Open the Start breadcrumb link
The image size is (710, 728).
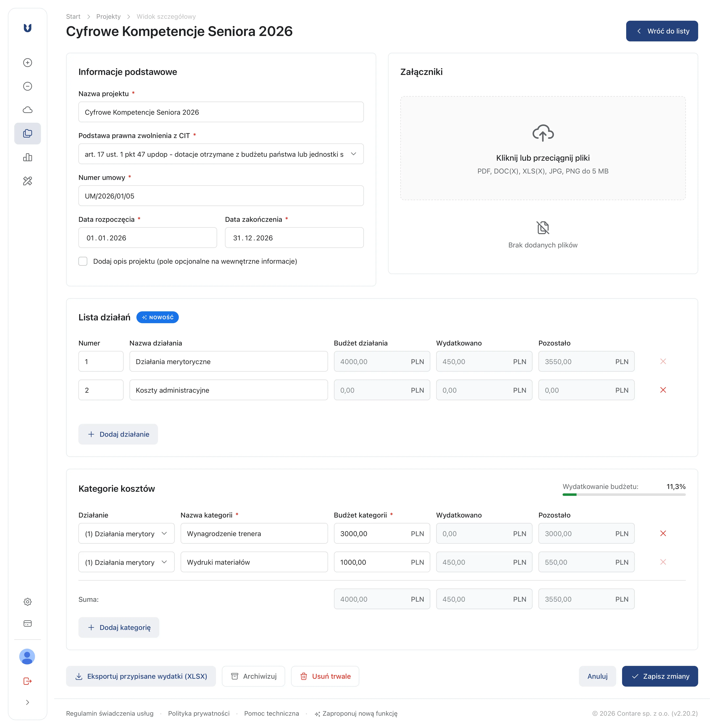click(x=73, y=16)
